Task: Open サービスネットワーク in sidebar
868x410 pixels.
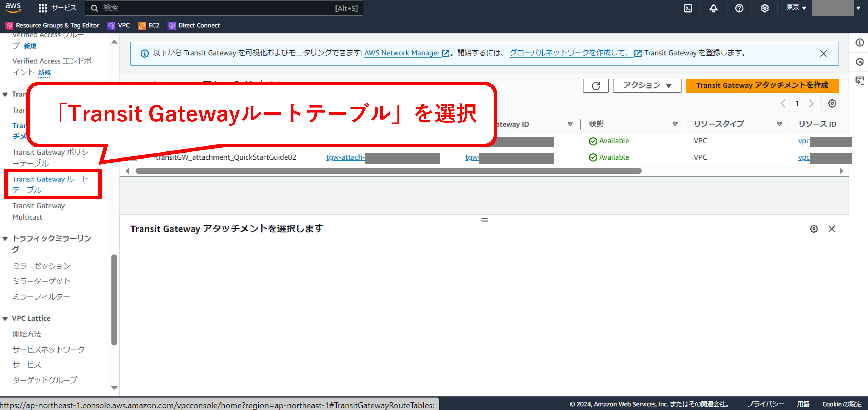Action: [49, 349]
